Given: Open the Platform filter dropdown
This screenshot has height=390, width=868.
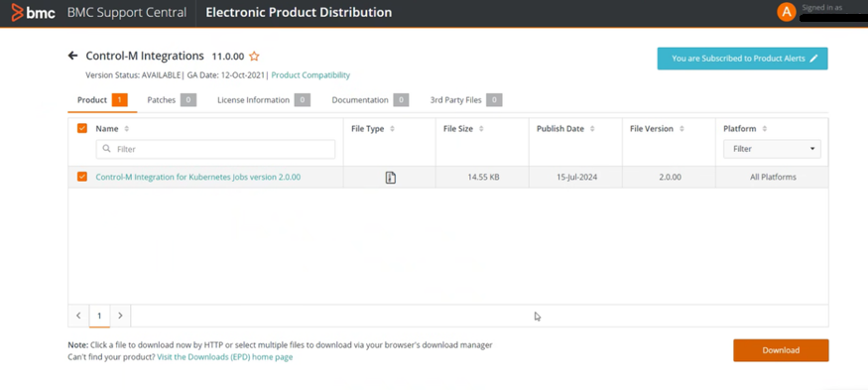Looking at the screenshot, I should point(772,149).
